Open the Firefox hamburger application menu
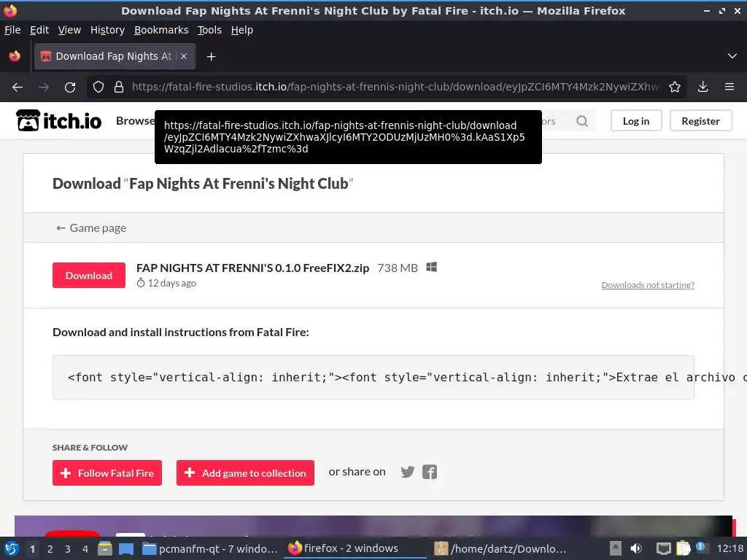Image resolution: width=747 pixels, height=560 pixels. click(x=729, y=87)
